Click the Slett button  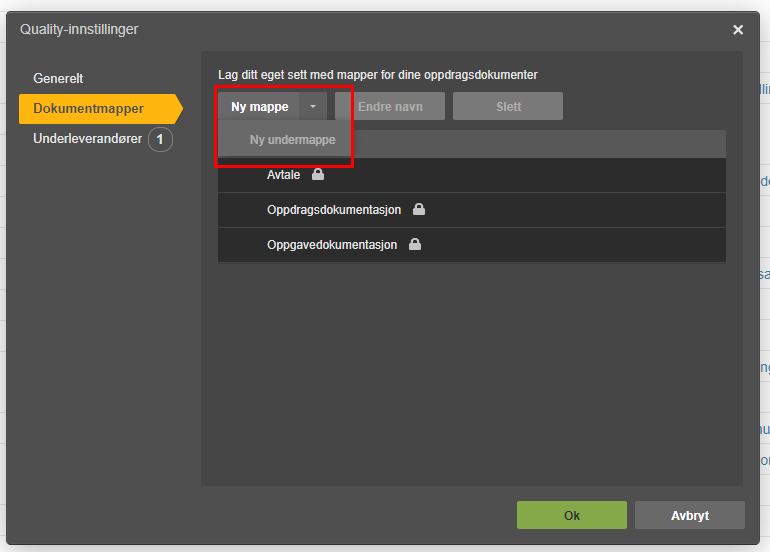508,107
